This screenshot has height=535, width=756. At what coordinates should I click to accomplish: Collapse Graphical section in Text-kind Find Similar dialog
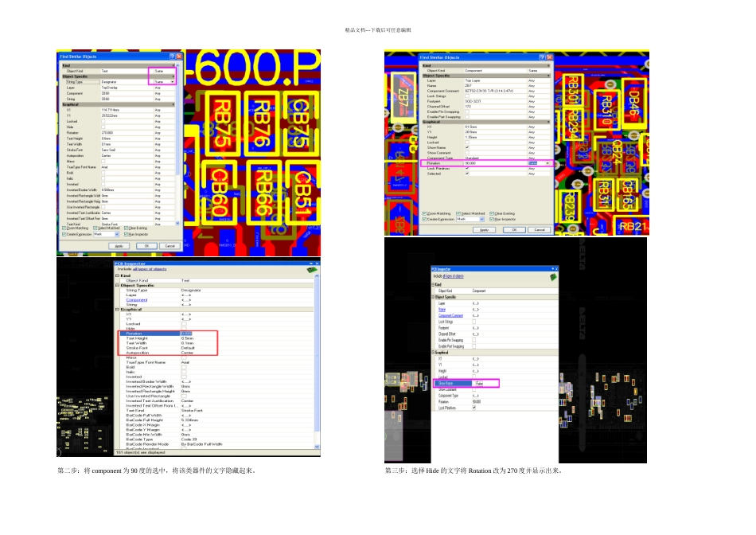173,104
